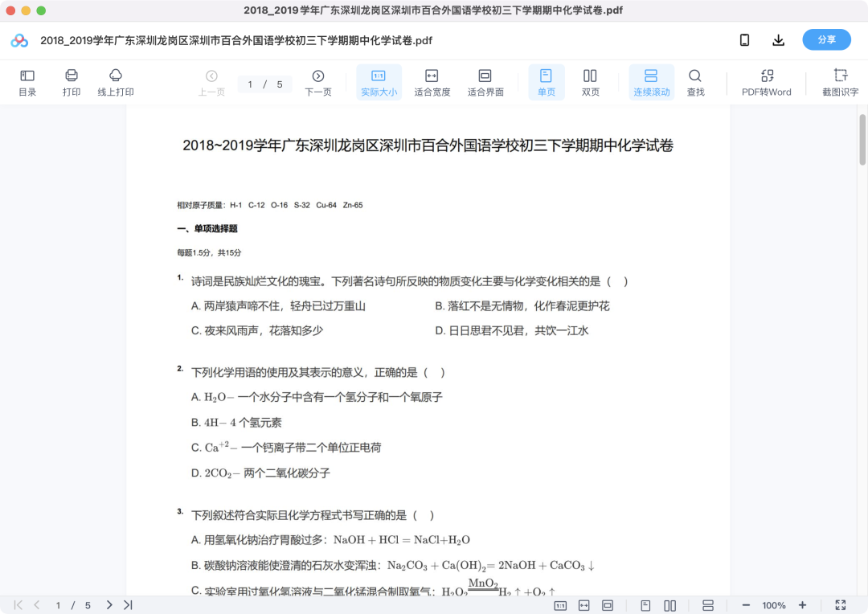The height and width of the screenshot is (614, 868).
Task: Click option C 夜来风雨声
Action: (x=257, y=331)
